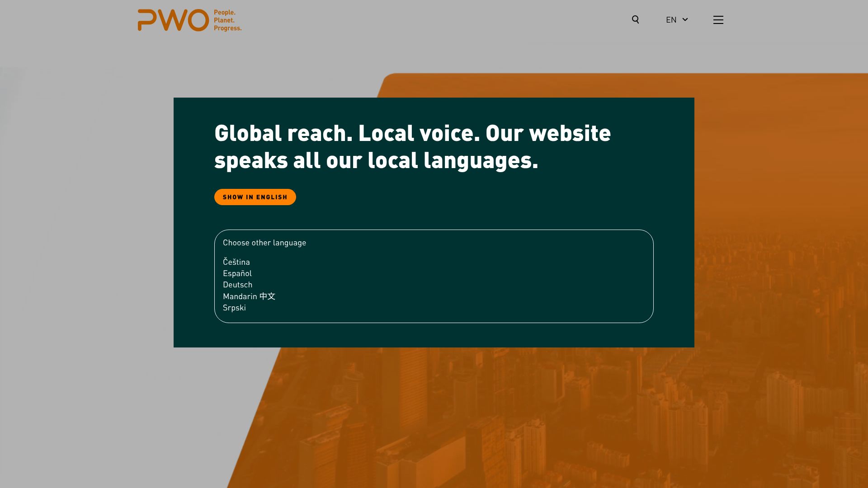Click the Choose other language label

pos(264,243)
